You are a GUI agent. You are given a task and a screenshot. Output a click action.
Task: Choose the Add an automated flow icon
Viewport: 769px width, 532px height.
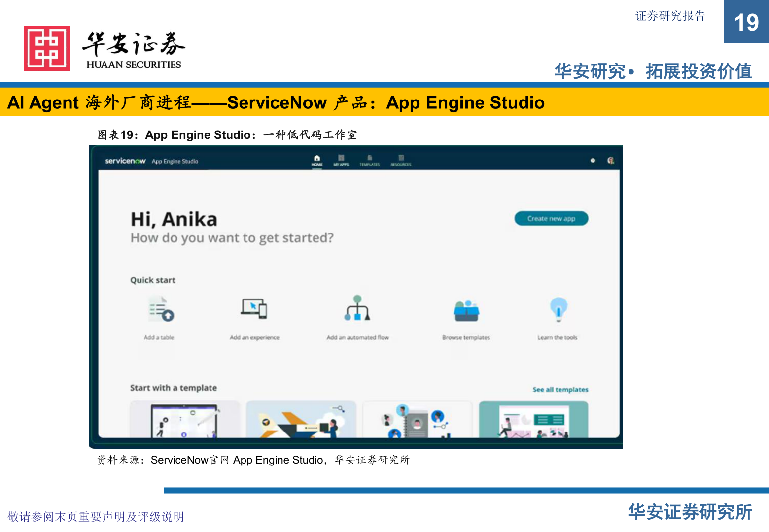(357, 308)
